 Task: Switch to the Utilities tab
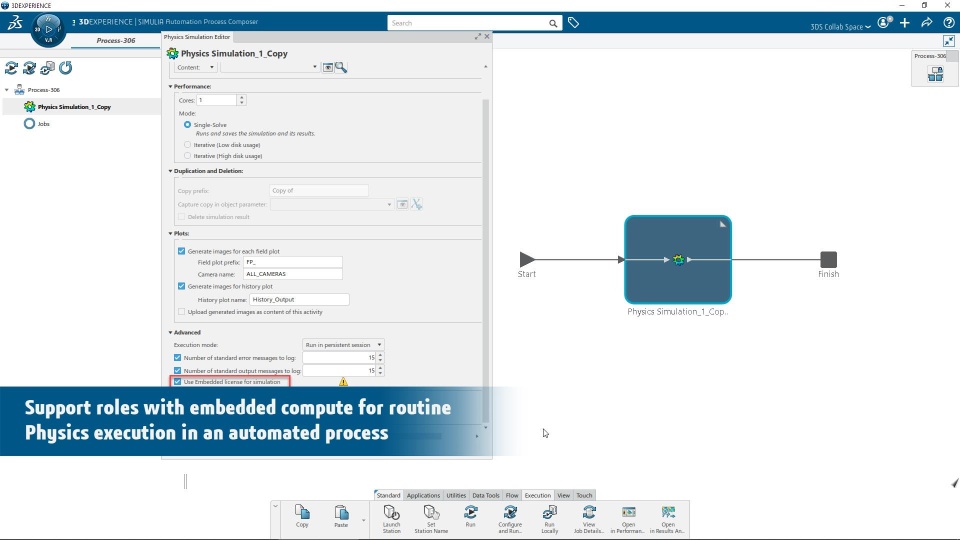[456, 495]
